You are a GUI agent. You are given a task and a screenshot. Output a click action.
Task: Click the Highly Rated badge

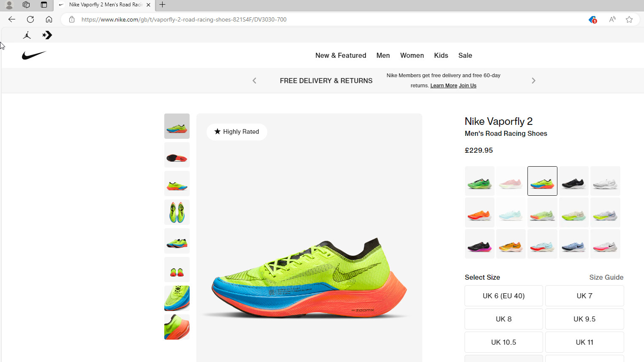[x=237, y=132]
